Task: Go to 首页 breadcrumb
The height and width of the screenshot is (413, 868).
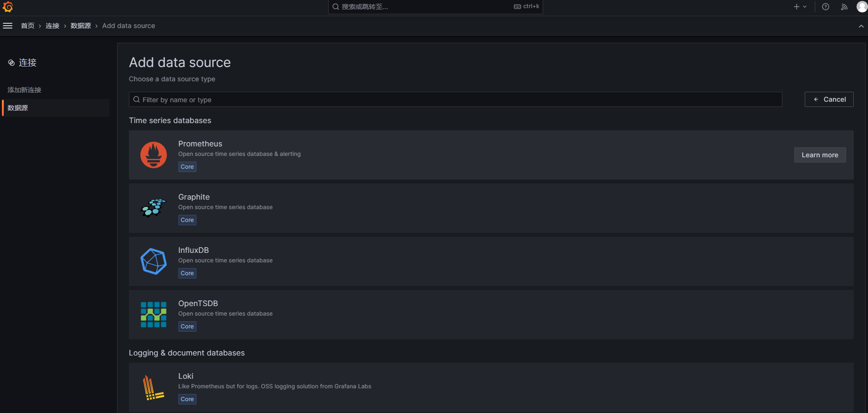Action: [28, 26]
